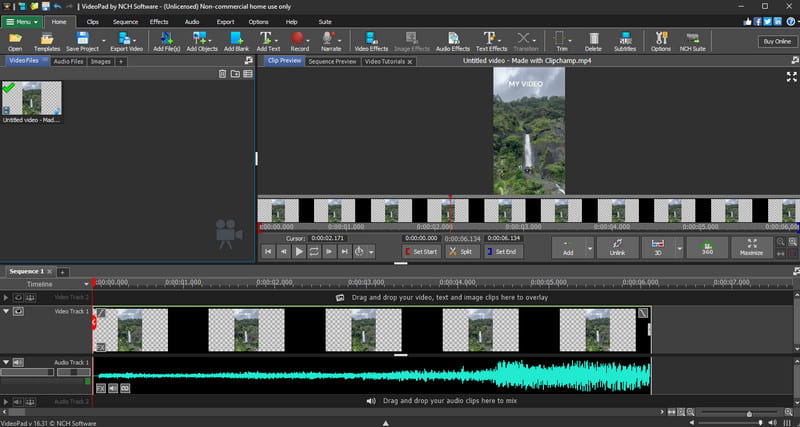Viewport: 800px width, 427px height.
Task: Open Audio Effects
Action: pos(453,42)
